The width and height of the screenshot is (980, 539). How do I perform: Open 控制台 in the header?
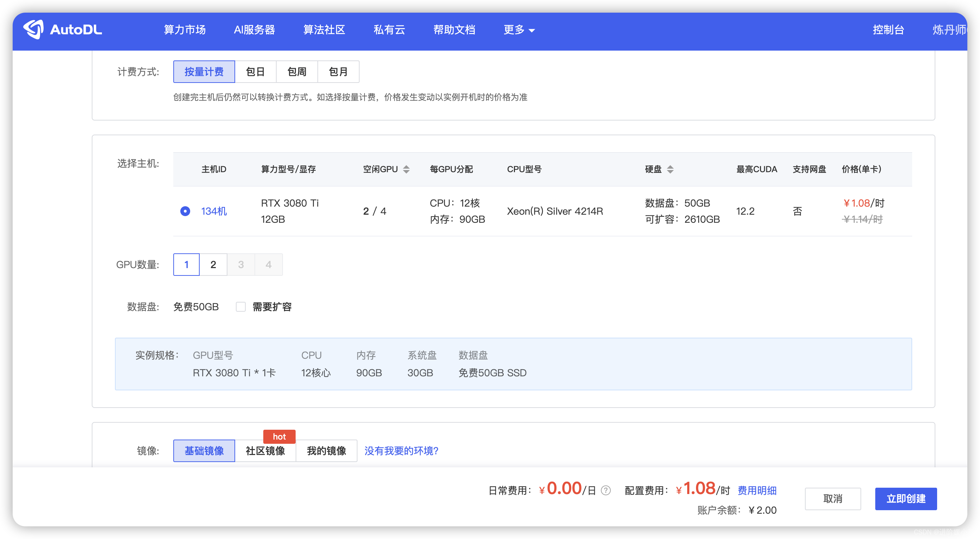888,30
